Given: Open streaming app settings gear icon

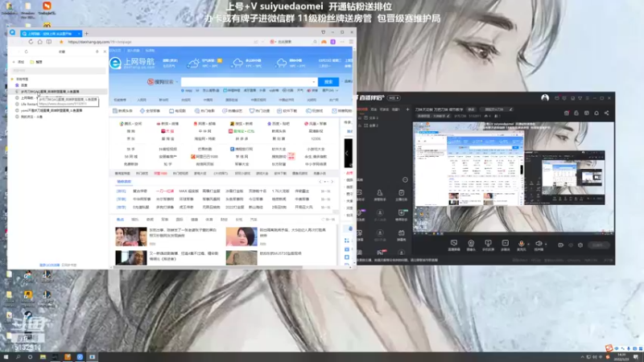Looking at the screenshot, I should (x=580, y=245).
